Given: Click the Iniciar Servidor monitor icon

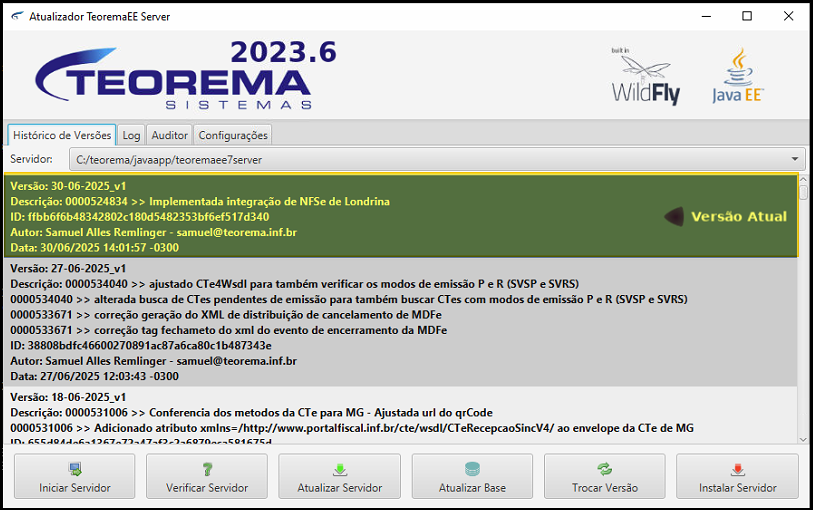Looking at the screenshot, I should pos(75,470).
